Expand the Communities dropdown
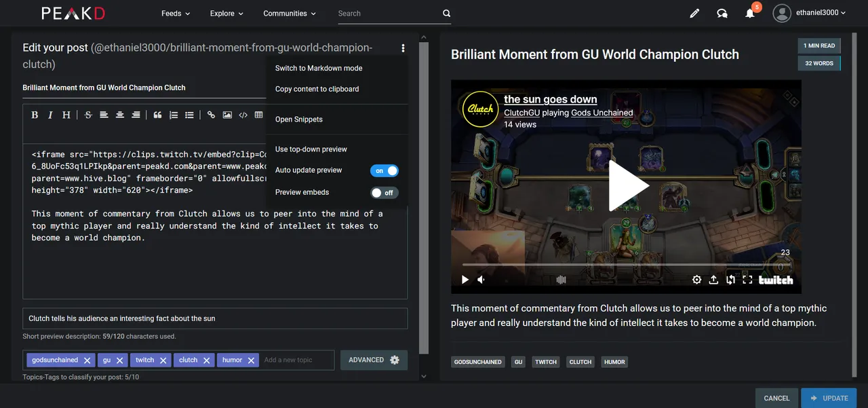Viewport: 868px width, 408px height. click(290, 13)
